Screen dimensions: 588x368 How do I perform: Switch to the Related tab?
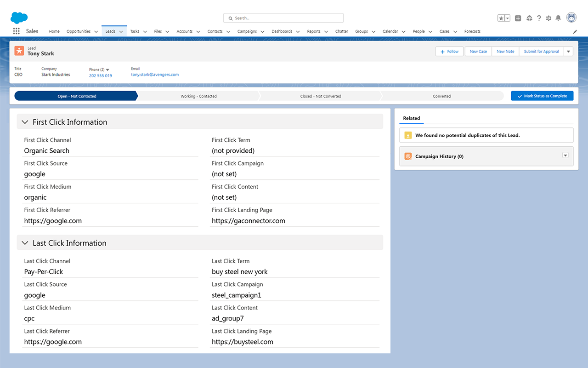tap(412, 118)
